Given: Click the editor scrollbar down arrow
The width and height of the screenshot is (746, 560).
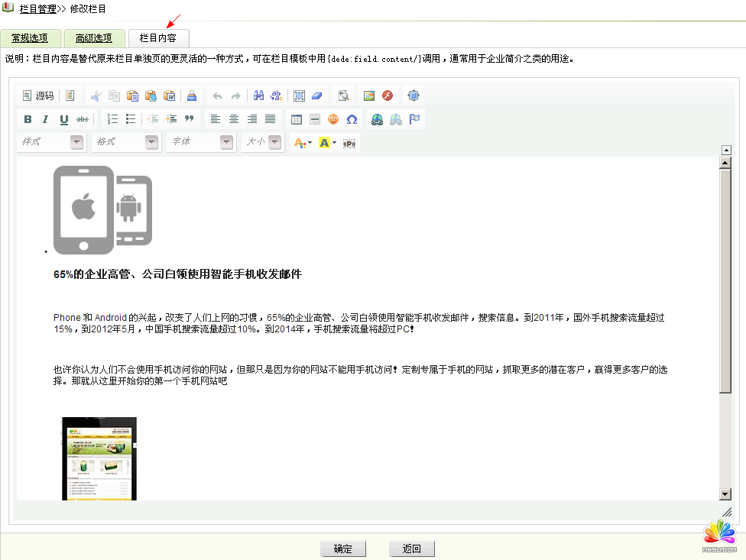Looking at the screenshot, I should click(725, 494).
